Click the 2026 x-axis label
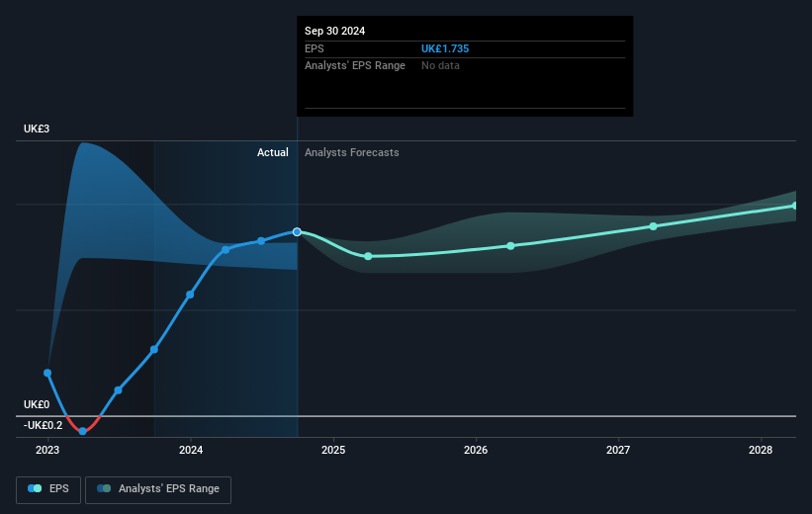This screenshot has width=812, height=514. (476, 450)
